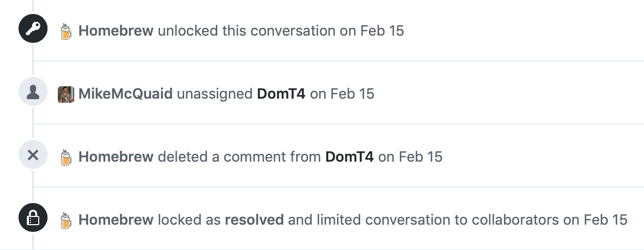Image resolution: width=644 pixels, height=250 pixels.
Task: Click 'on Feb 15' timestamp of unassigned event
Action: (342, 93)
